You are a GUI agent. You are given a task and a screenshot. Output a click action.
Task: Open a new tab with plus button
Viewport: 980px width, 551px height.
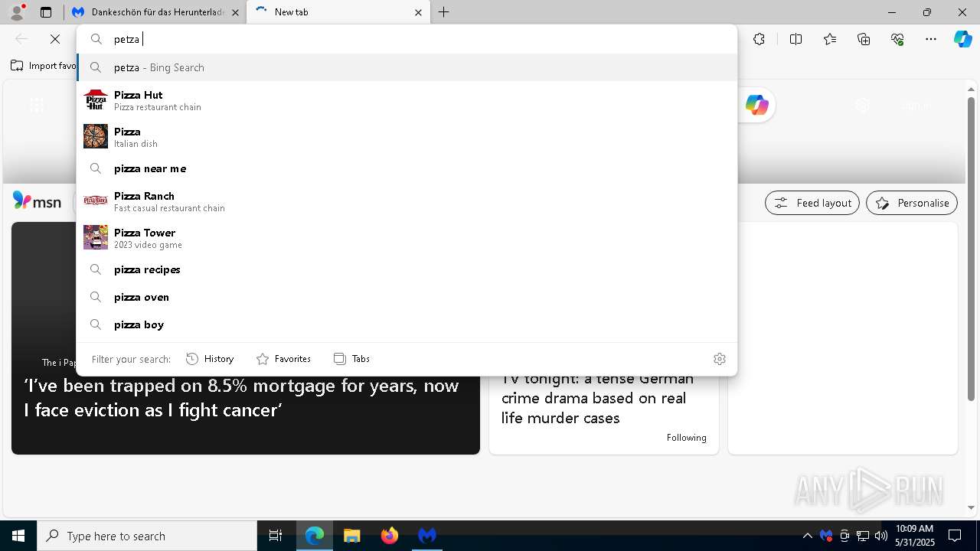[x=444, y=12]
